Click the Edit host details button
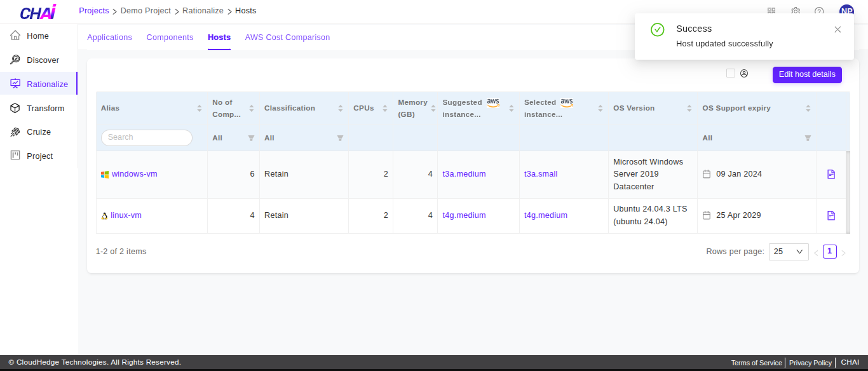The height and width of the screenshot is (371, 868). (x=807, y=74)
